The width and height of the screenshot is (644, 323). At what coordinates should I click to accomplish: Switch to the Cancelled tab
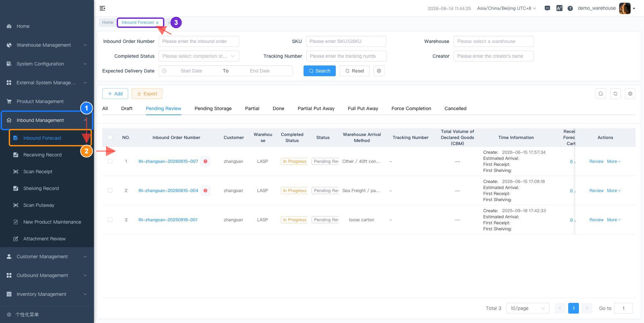coord(455,108)
